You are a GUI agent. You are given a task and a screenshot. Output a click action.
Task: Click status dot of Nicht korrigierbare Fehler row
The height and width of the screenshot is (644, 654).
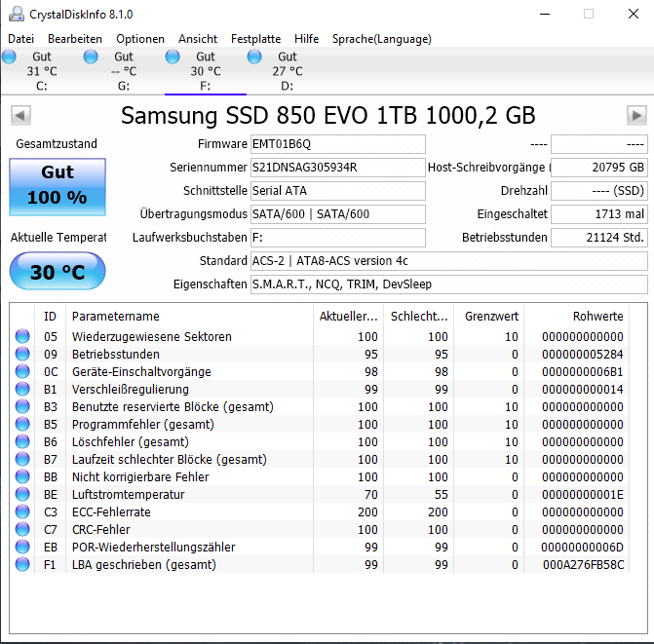tap(22, 476)
